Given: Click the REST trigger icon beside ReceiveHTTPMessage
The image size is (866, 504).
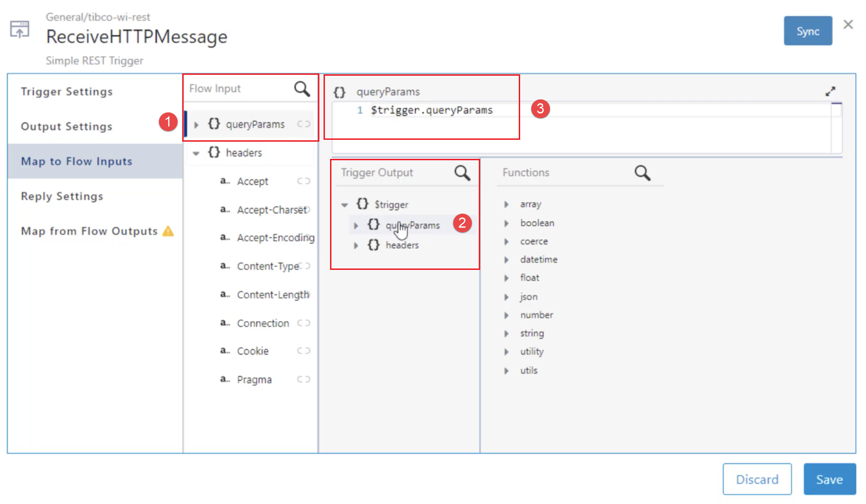Looking at the screenshot, I should click(20, 30).
